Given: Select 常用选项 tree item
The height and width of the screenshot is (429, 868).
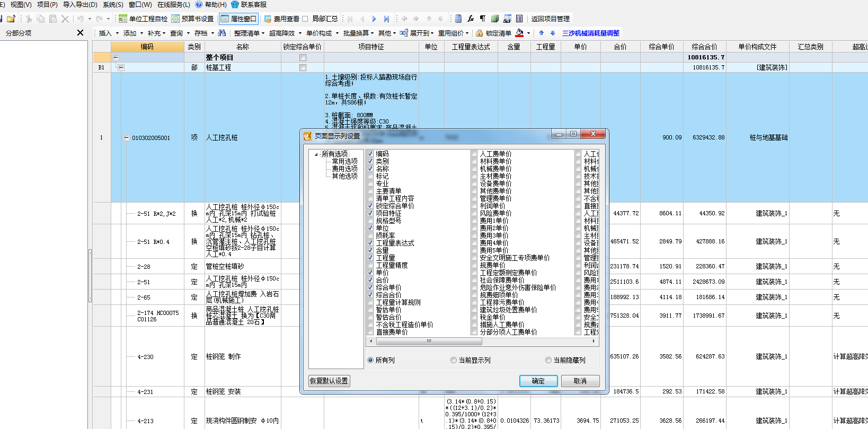Looking at the screenshot, I should (345, 161).
